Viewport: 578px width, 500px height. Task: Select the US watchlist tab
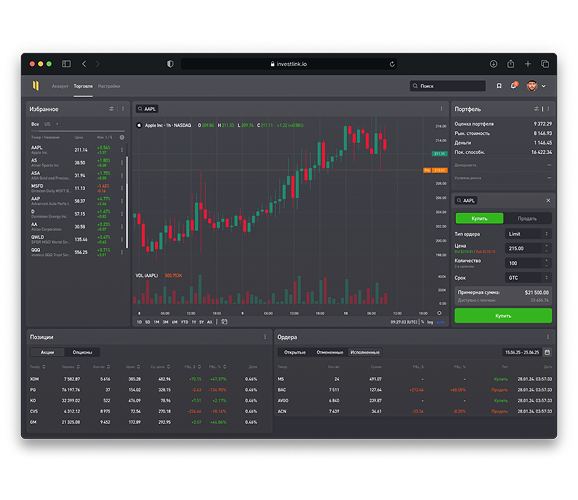pos(47,124)
